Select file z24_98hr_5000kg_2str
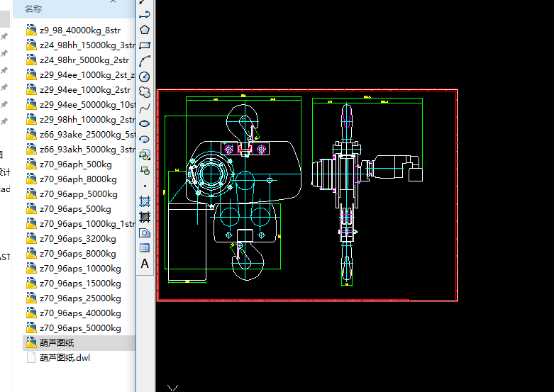This screenshot has height=392, width=554. pos(84,60)
